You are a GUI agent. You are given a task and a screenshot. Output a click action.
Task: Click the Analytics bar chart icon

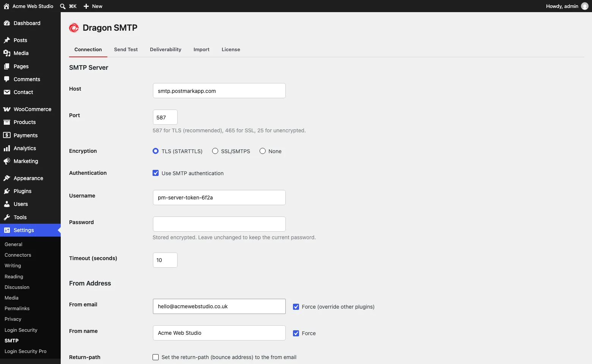(x=7, y=148)
